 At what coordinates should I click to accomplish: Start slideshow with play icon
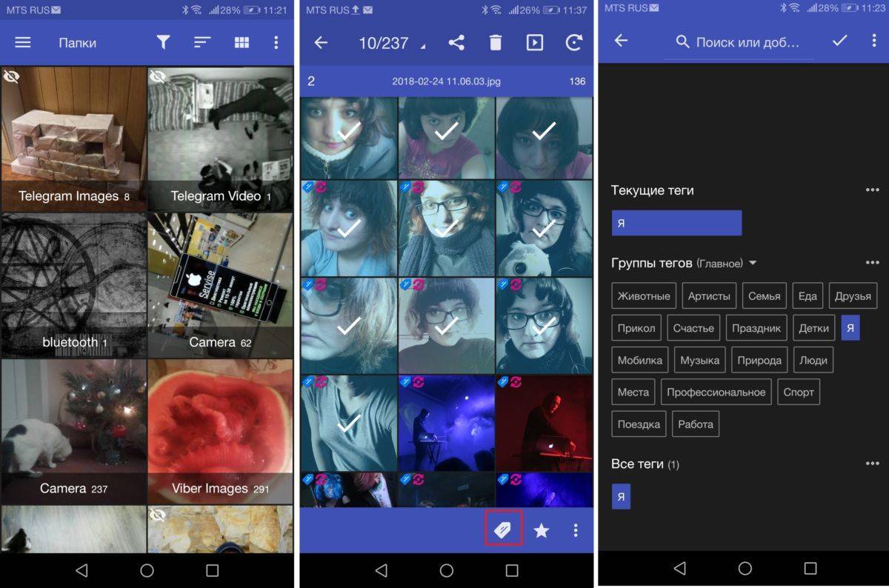pyautogui.click(x=534, y=43)
